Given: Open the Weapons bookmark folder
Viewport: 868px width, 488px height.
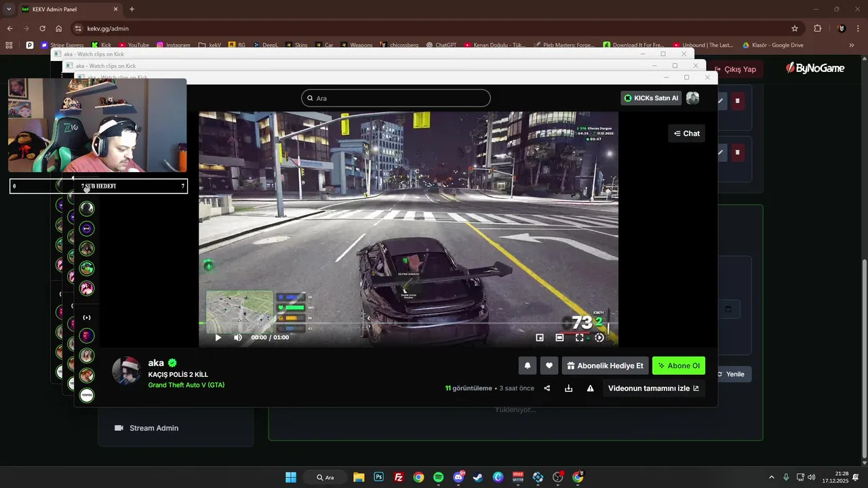Looking at the screenshot, I should pos(356,45).
